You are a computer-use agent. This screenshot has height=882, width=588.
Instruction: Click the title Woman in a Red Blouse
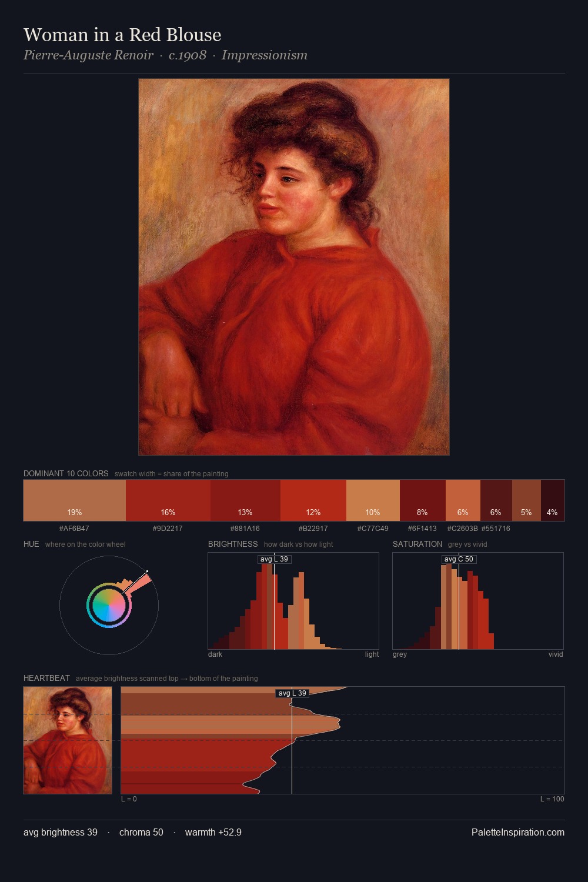click(122, 35)
